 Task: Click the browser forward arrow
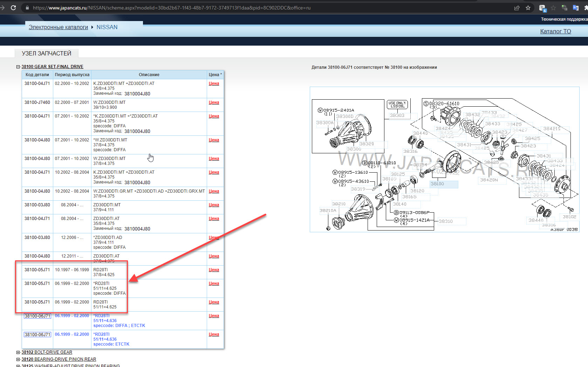click(x=3, y=8)
